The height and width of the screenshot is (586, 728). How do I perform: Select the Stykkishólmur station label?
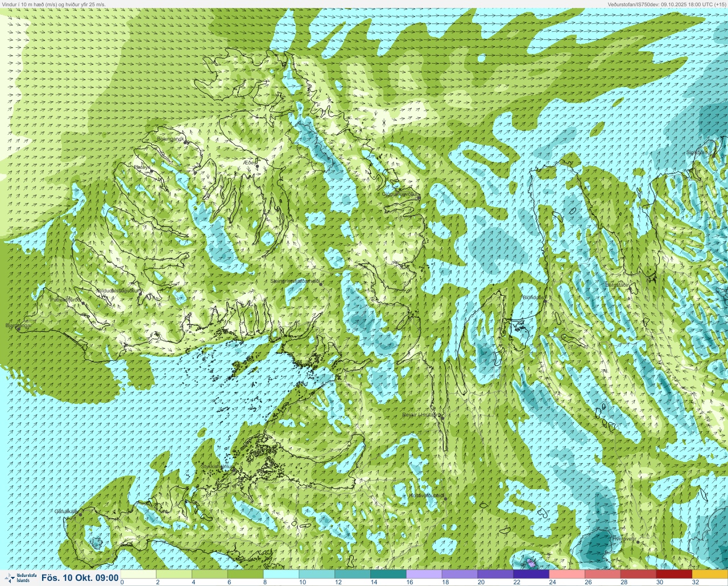(218, 467)
